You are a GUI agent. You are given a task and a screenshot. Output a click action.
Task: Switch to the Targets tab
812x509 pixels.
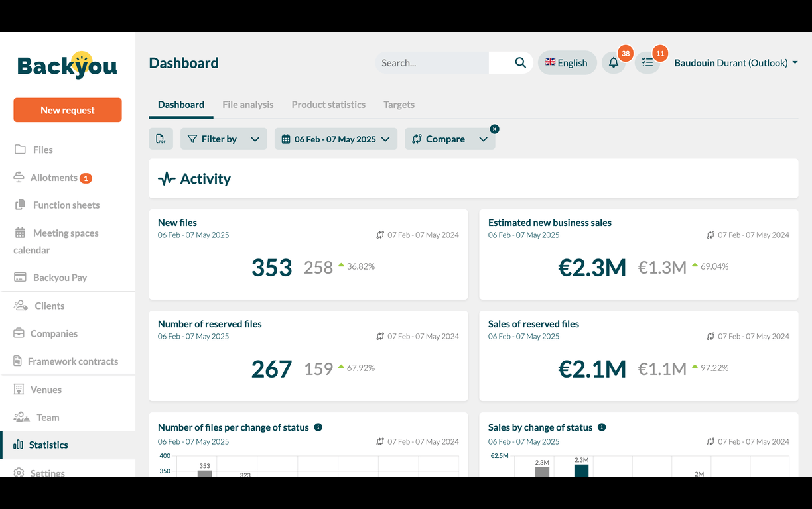[x=399, y=105]
